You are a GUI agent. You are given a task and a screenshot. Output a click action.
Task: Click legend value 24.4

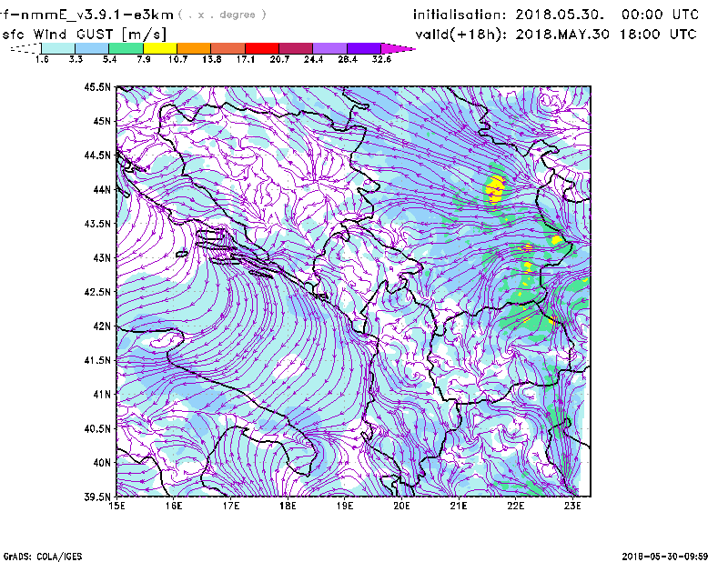313,59
